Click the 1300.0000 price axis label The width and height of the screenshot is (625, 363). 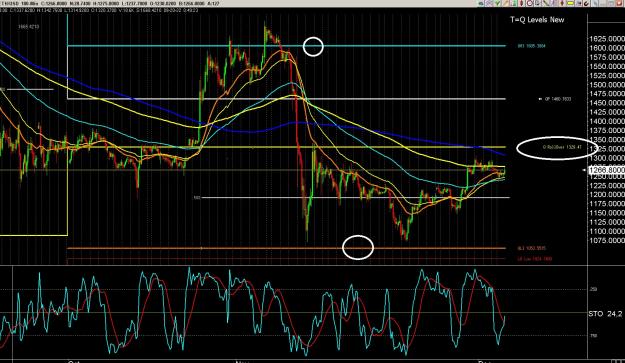click(606, 159)
